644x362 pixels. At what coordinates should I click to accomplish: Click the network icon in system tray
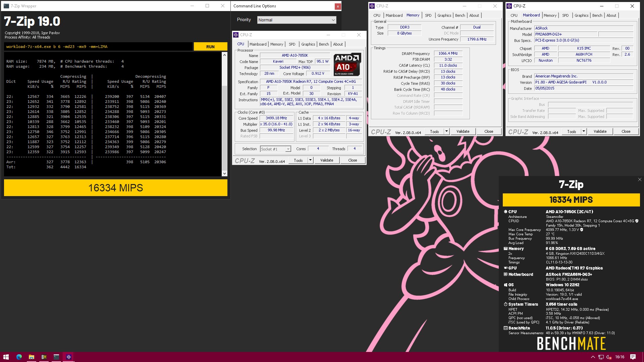coord(601,357)
